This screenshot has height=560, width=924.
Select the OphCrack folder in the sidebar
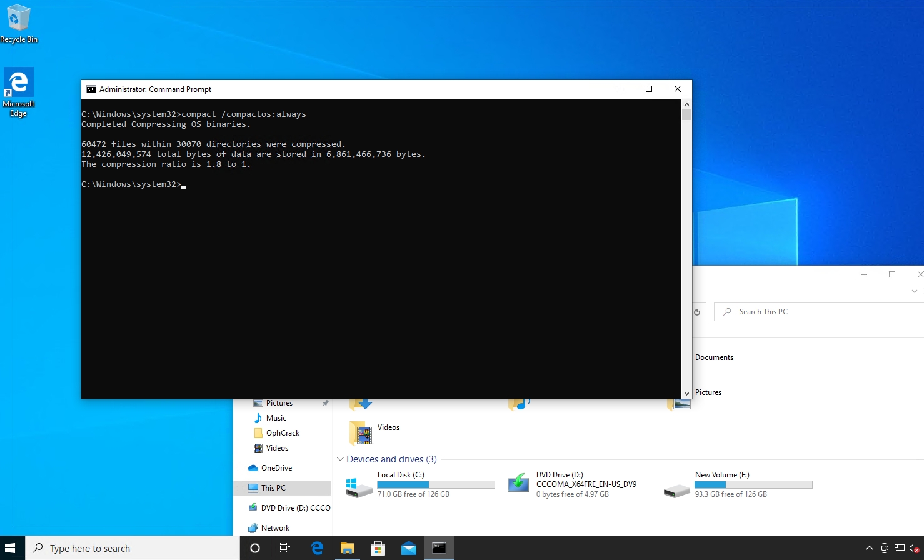(x=283, y=433)
